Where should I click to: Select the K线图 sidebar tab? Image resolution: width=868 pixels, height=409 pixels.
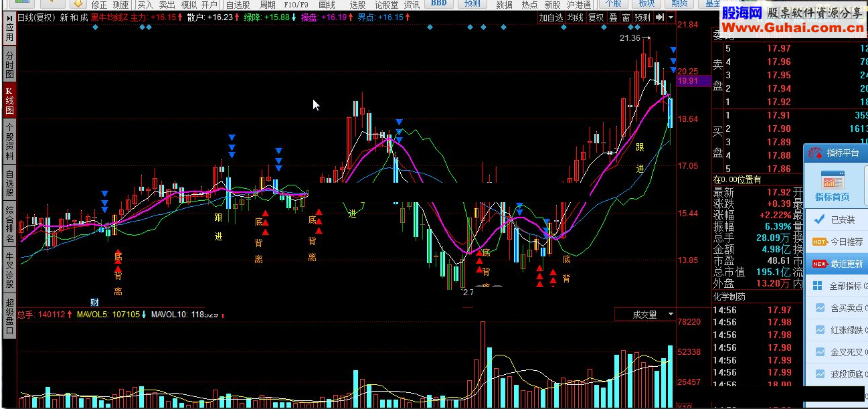pos(9,100)
